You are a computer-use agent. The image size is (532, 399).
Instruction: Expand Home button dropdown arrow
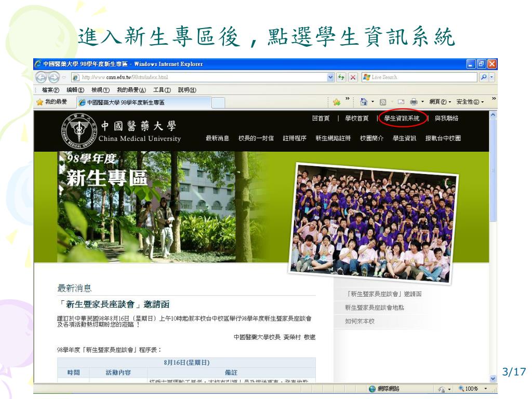373,101
